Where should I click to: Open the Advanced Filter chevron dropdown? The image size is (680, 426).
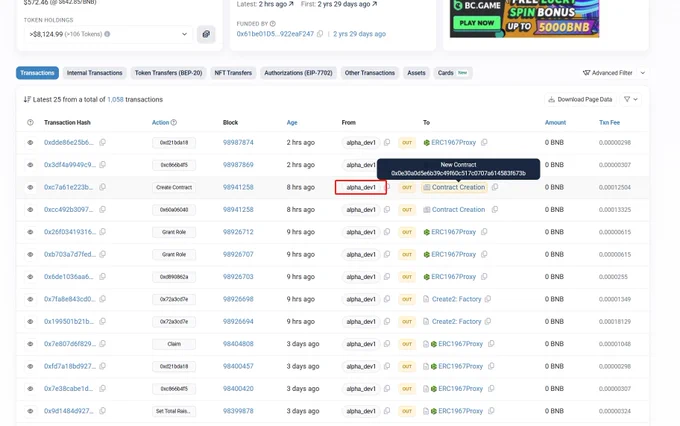point(643,73)
